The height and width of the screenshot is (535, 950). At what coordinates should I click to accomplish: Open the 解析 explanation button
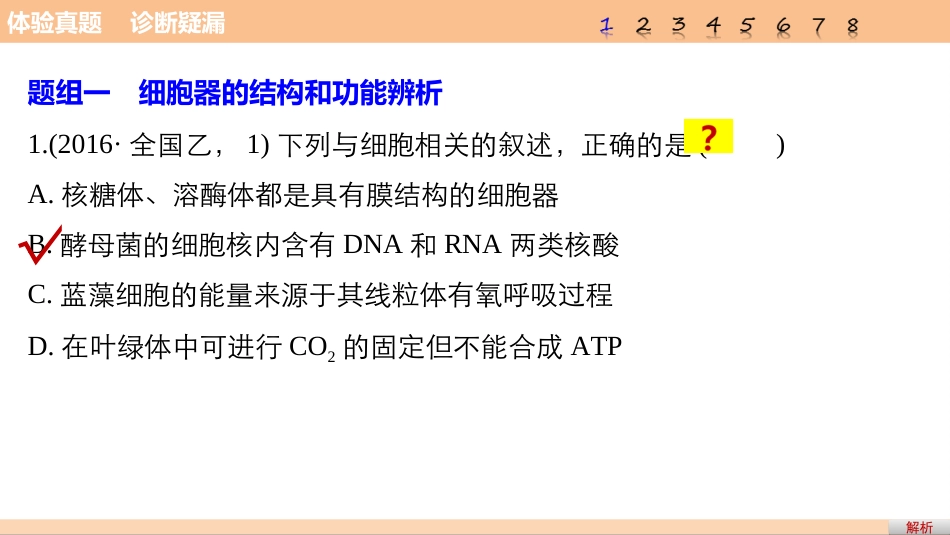coord(919,527)
